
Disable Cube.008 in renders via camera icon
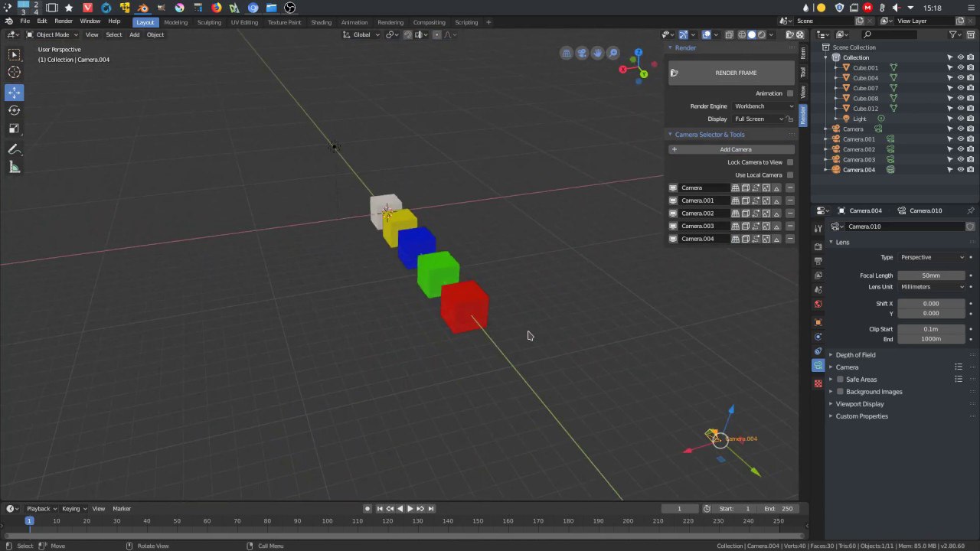971,98
